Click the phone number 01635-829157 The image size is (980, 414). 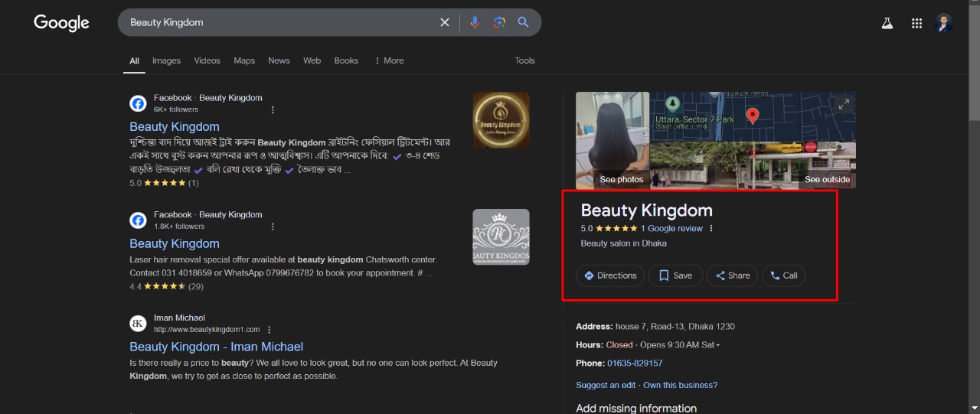click(635, 363)
